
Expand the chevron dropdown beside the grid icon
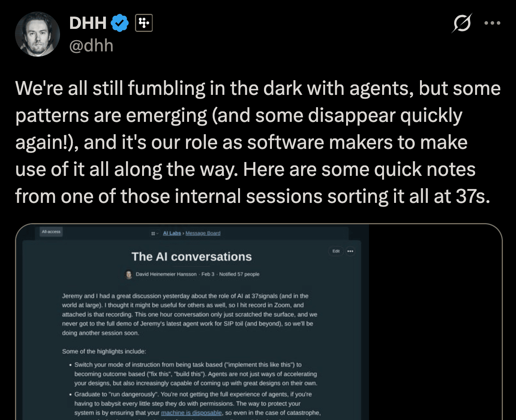tap(157, 233)
